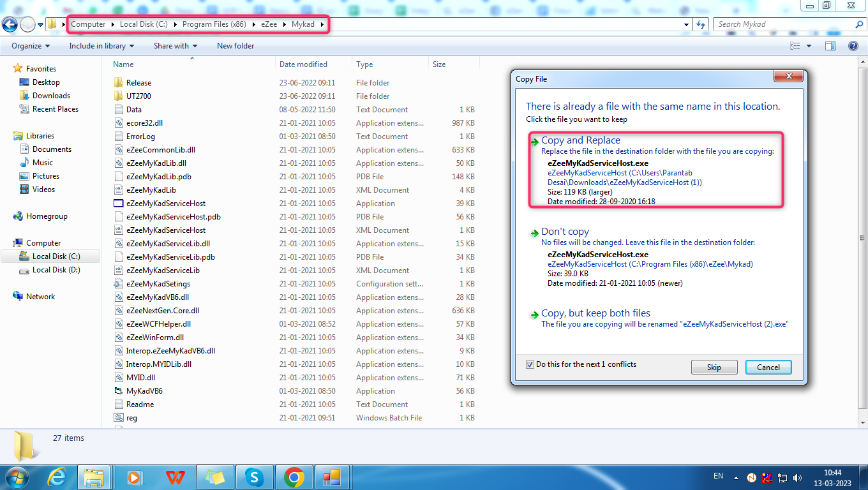Open Internet Explorer from the taskbar

click(x=57, y=477)
